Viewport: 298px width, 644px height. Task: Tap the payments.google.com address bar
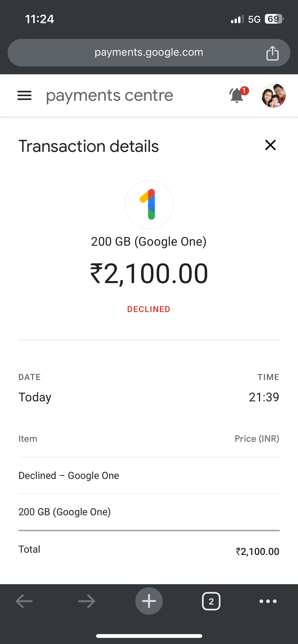(149, 52)
